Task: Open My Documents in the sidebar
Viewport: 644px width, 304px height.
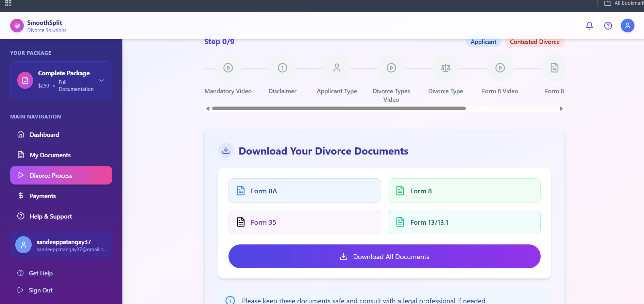Action: pyautogui.click(x=50, y=155)
